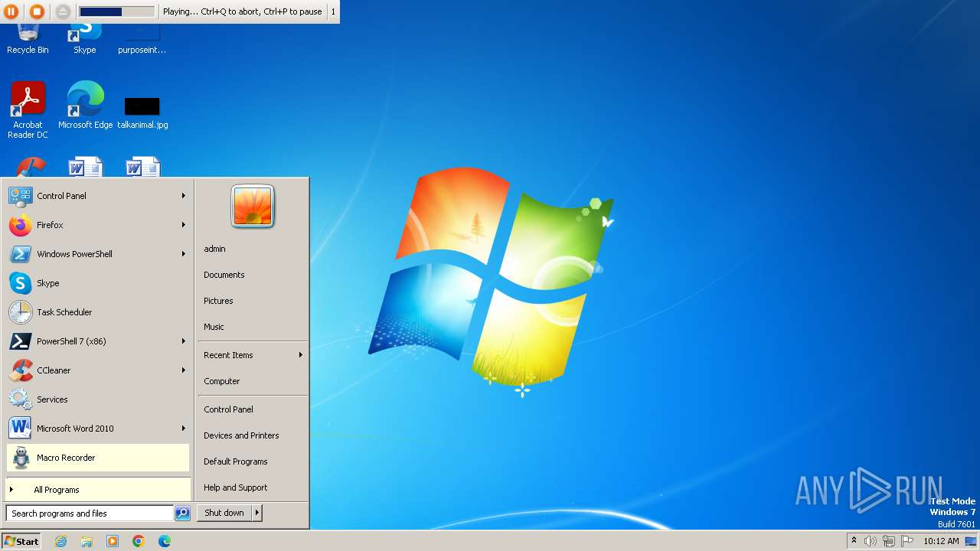The height and width of the screenshot is (551, 980).
Task: Expand Windows PowerShell jump list arrow
Action: 184,254
